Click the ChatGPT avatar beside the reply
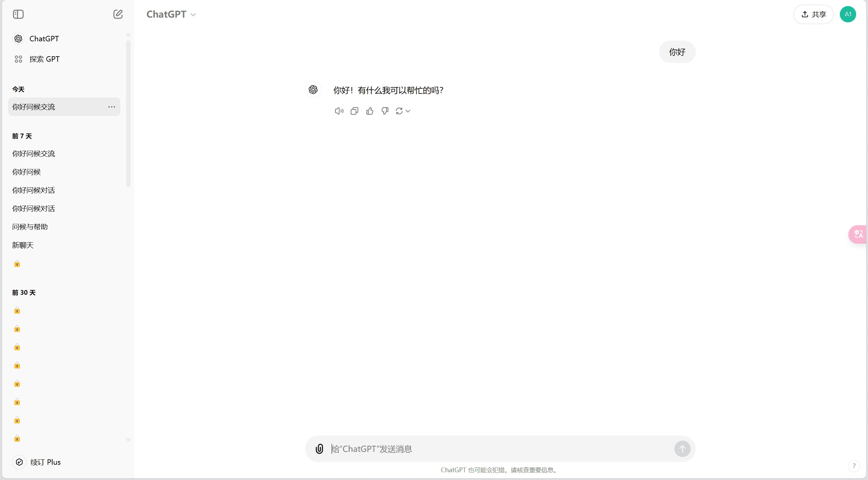Viewport: 868px width, 480px height. [313, 89]
